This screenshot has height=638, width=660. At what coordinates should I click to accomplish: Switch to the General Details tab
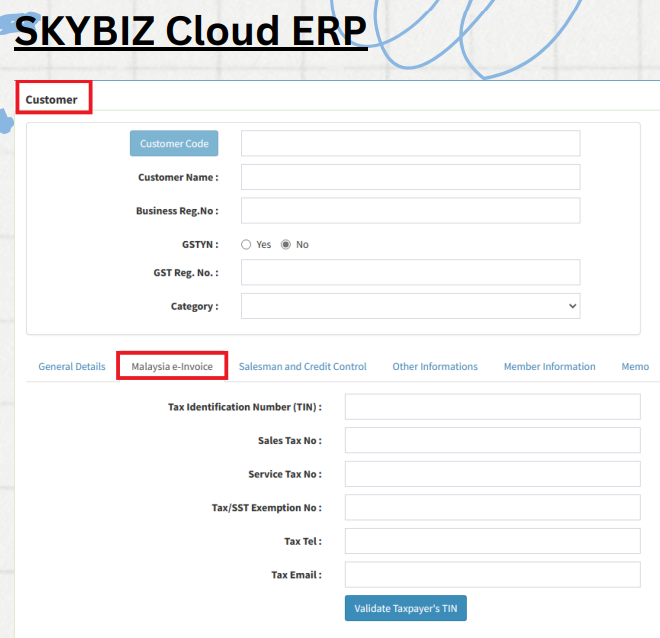pyautogui.click(x=72, y=367)
